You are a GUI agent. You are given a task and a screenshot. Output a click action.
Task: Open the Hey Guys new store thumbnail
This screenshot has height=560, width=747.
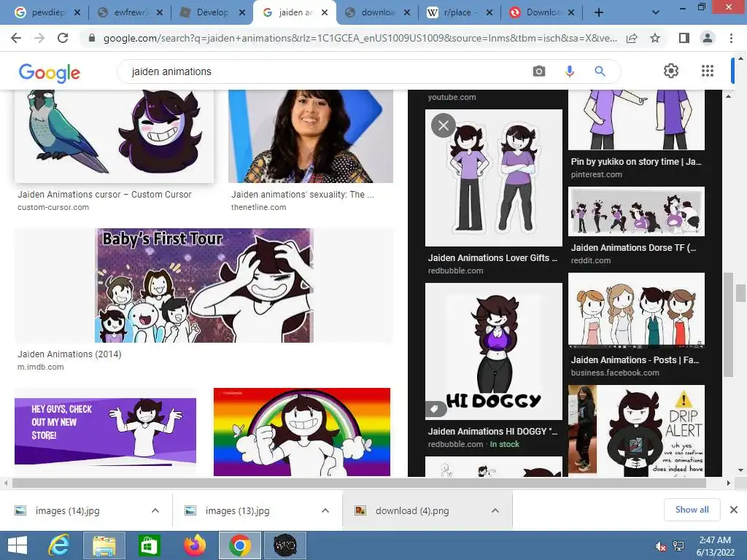[105, 431]
